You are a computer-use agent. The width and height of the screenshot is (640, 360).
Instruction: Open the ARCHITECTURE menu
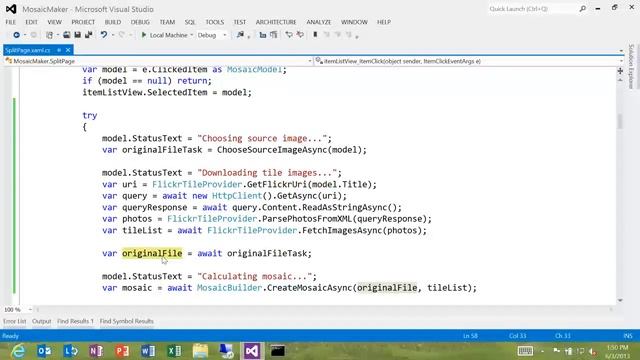pyautogui.click(x=276, y=22)
